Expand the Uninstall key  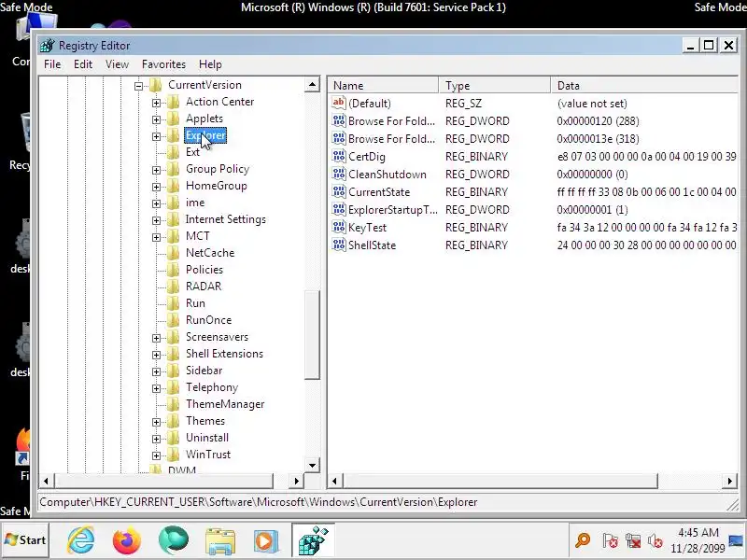coord(156,439)
